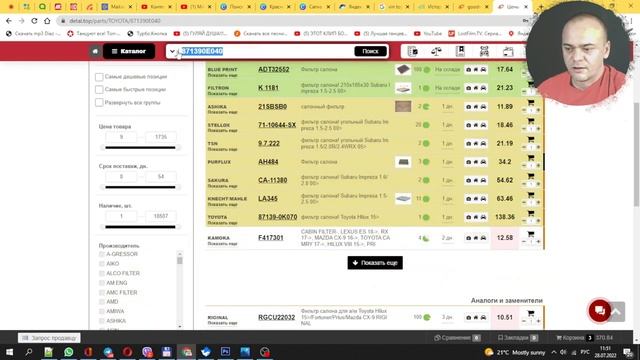
Task: Open part number K 1181 link
Action: 268,88
